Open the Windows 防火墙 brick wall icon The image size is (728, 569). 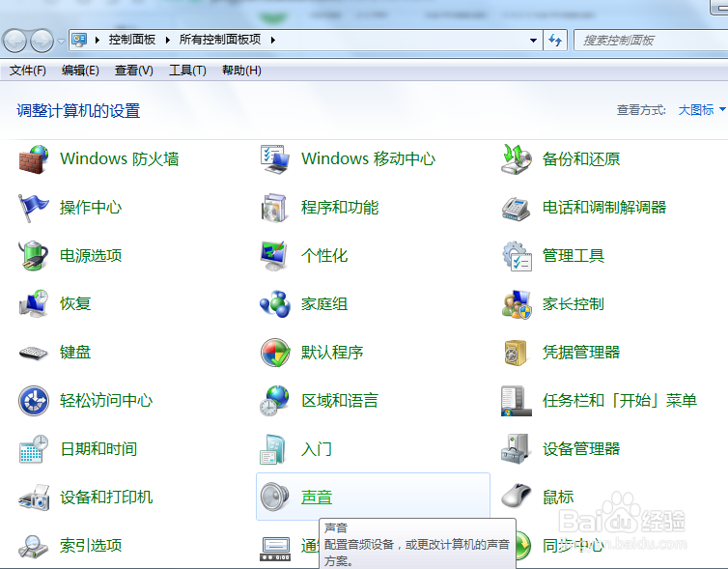34,158
